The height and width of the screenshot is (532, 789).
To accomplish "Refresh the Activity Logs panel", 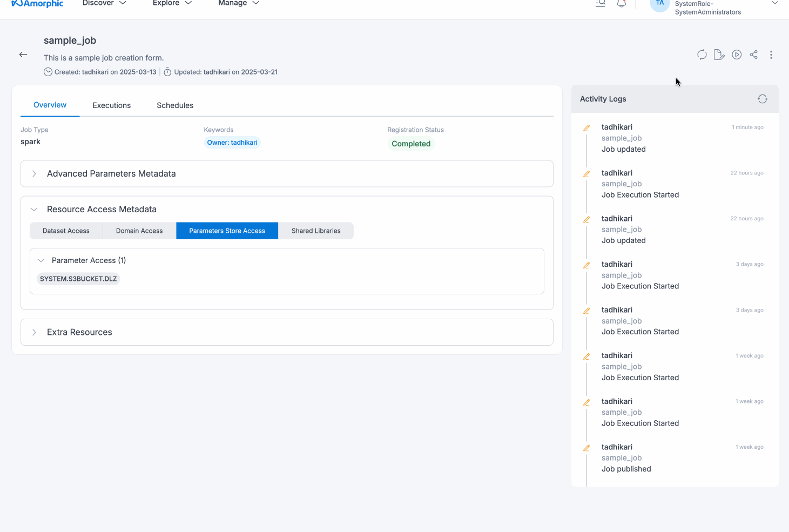I will 763,99.
